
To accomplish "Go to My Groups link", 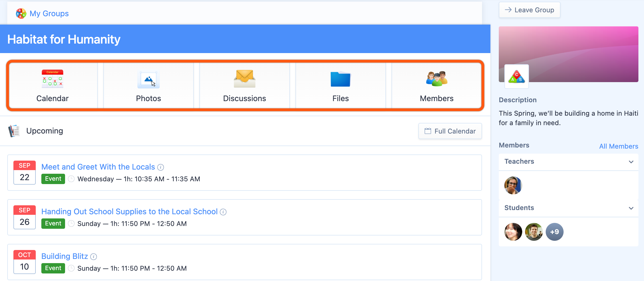I will pyautogui.click(x=49, y=13).
